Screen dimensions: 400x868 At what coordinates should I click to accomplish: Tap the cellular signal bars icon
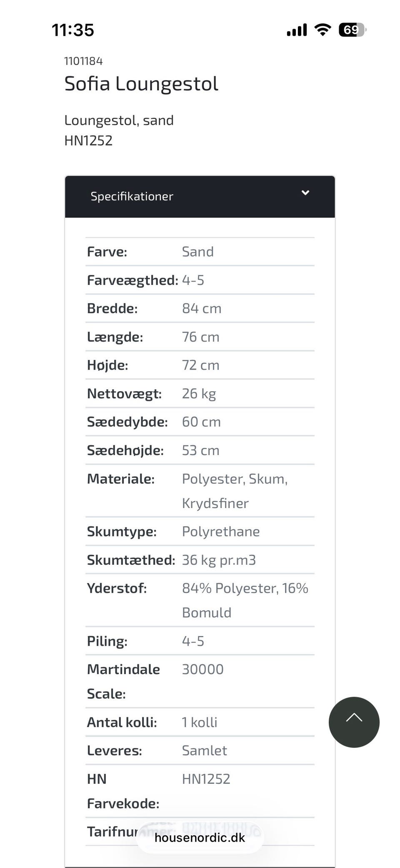point(297,30)
